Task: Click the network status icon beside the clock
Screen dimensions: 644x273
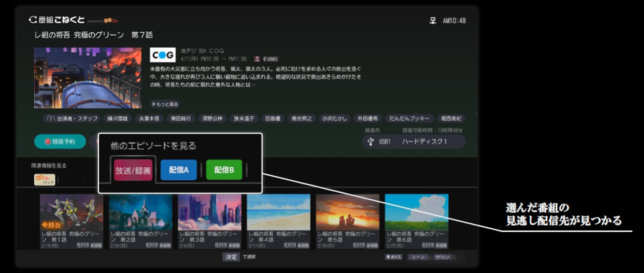Action: click(433, 21)
